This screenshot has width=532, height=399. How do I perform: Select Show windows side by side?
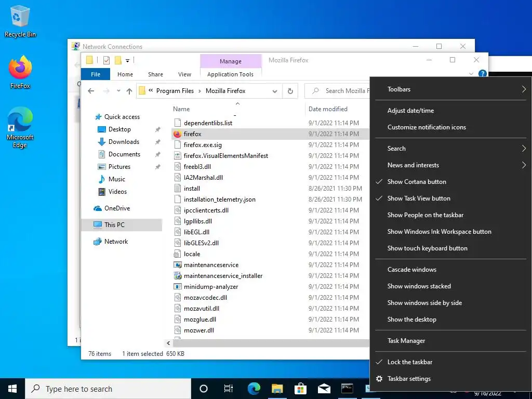point(450,303)
